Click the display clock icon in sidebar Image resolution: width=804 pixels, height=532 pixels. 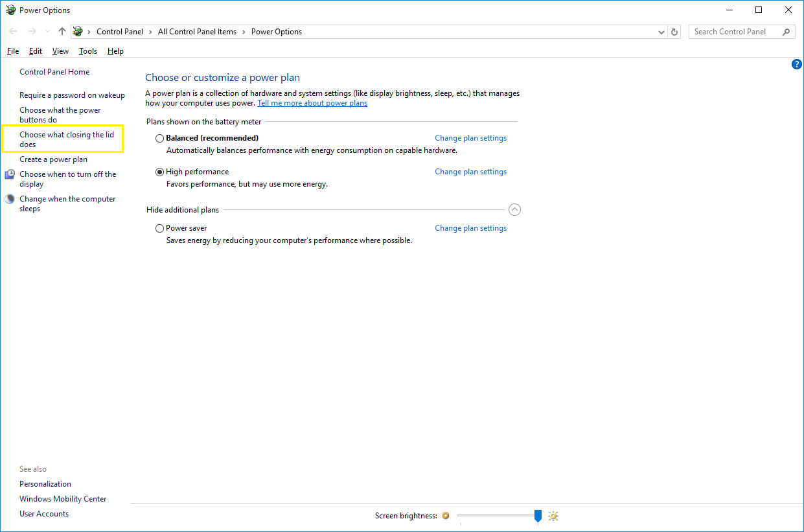[x=10, y=174]
